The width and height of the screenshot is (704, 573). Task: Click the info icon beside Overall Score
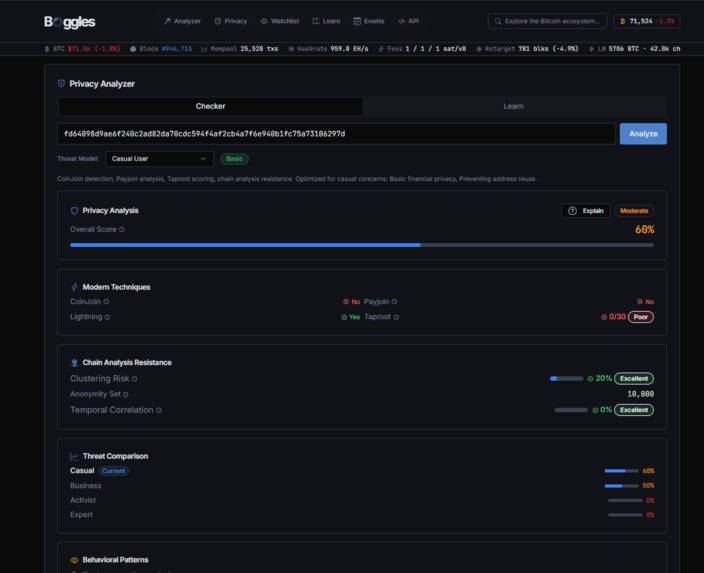tap(122, 229)
